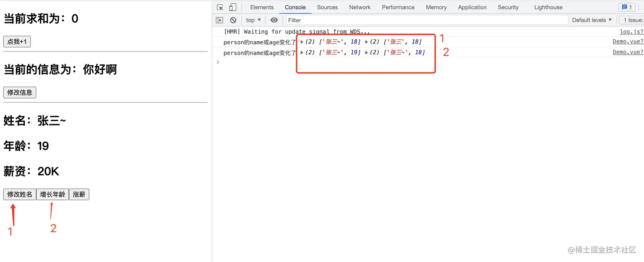Open the top JavaScript context dropdown
Screen dimensions: 644x262
253,20
